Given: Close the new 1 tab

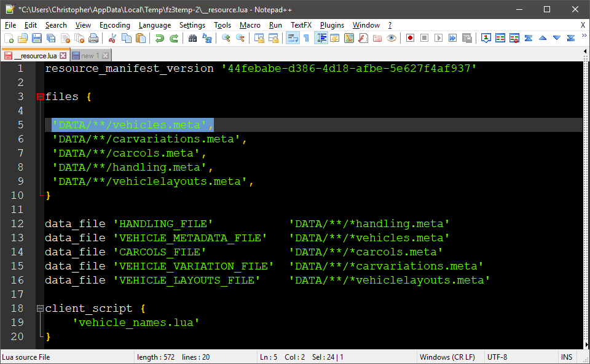Looking at the screenshot, I should point(105,56).
